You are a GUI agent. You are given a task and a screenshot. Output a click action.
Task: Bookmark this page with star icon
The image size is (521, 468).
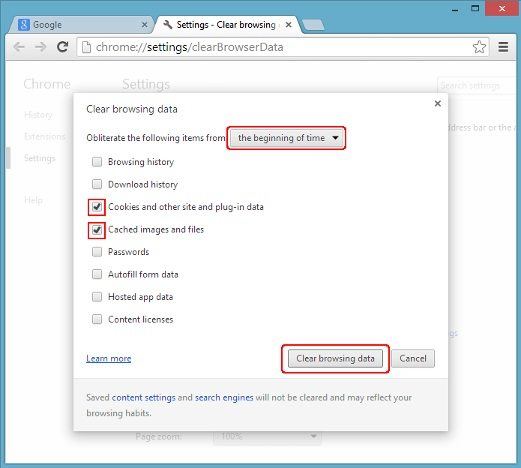[479, 47]
